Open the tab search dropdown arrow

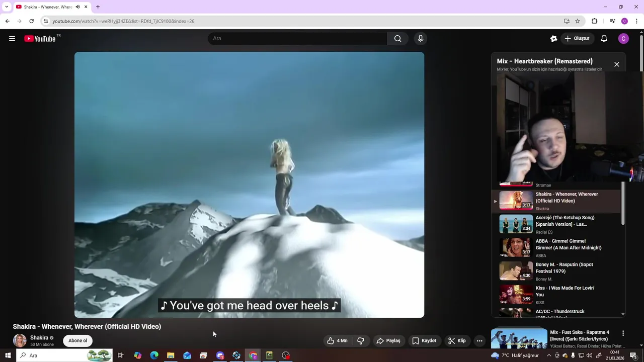click(7, 7)
